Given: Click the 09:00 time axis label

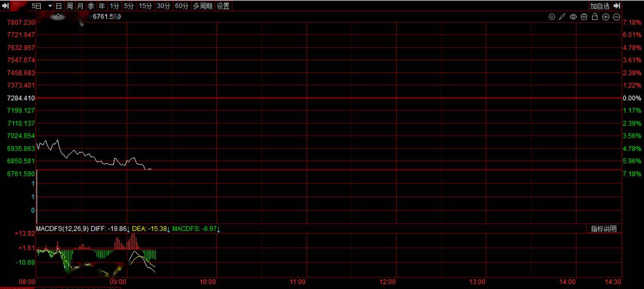Looking at the screenshot, I should (118, 282).
